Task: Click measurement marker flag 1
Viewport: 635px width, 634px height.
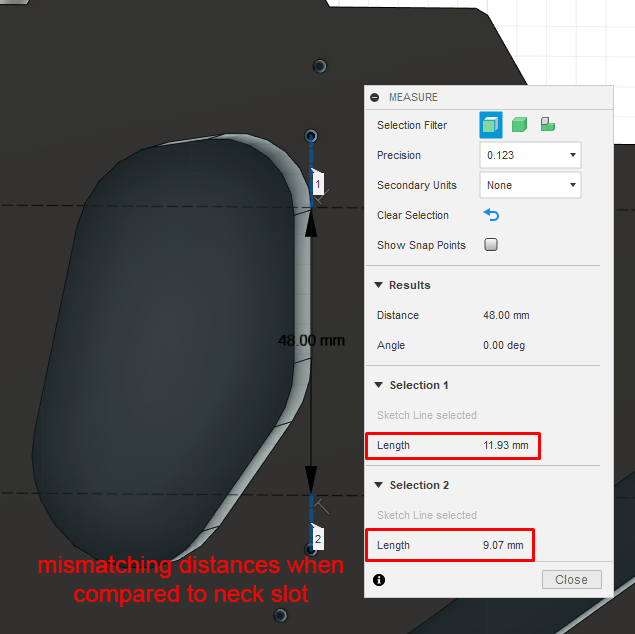Action: [318, 184]
